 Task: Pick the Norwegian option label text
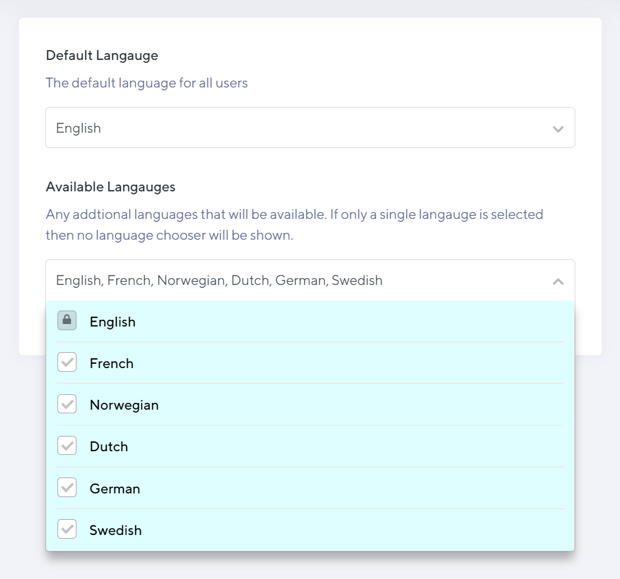tap(124, 405)
